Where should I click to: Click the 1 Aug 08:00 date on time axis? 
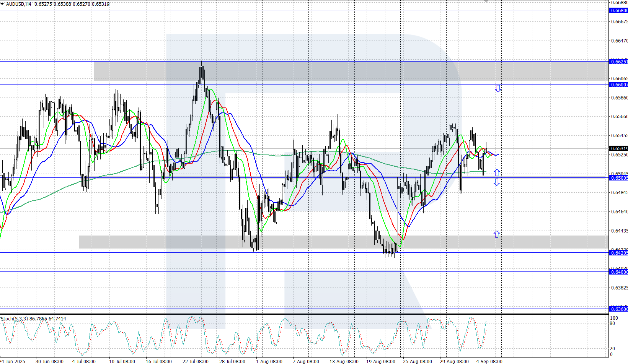(269, 361)
